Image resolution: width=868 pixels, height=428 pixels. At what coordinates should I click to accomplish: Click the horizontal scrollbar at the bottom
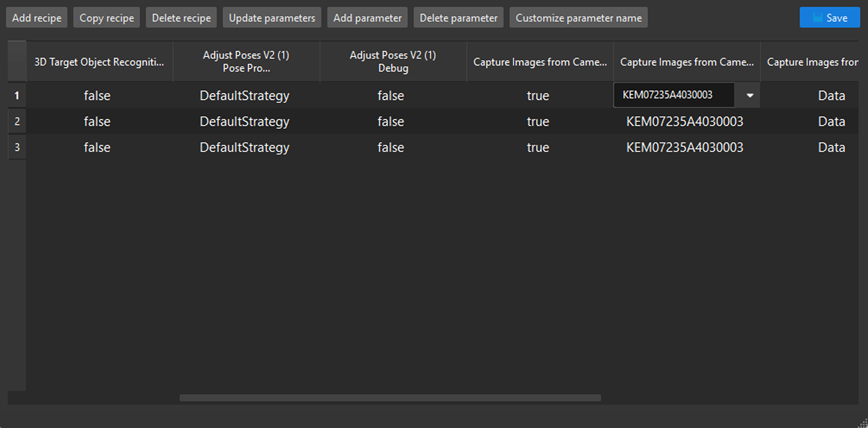click(390, 398)
